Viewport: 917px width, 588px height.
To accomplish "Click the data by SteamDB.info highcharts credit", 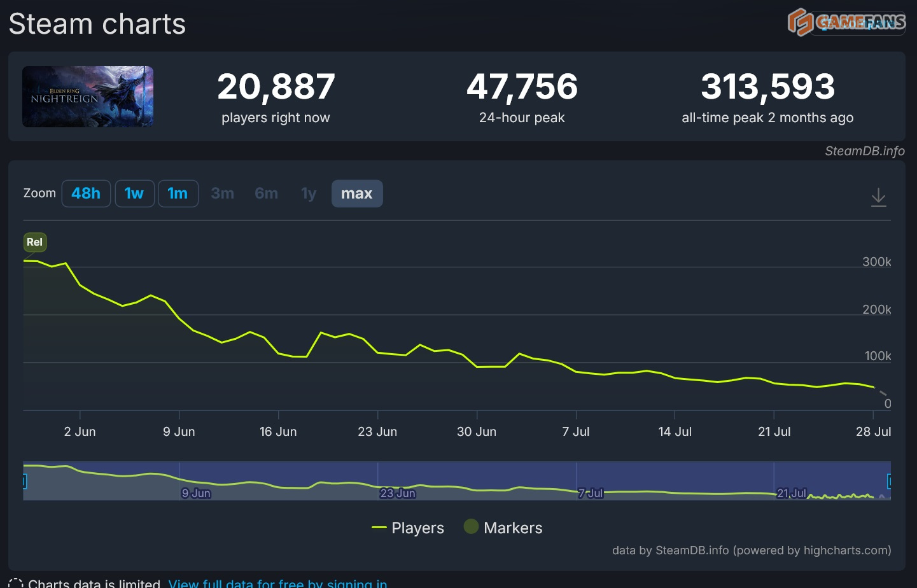I will (752, 550).
